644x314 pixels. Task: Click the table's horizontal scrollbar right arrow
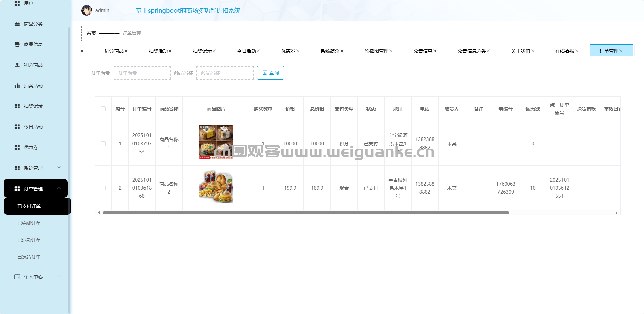[617, 213]
